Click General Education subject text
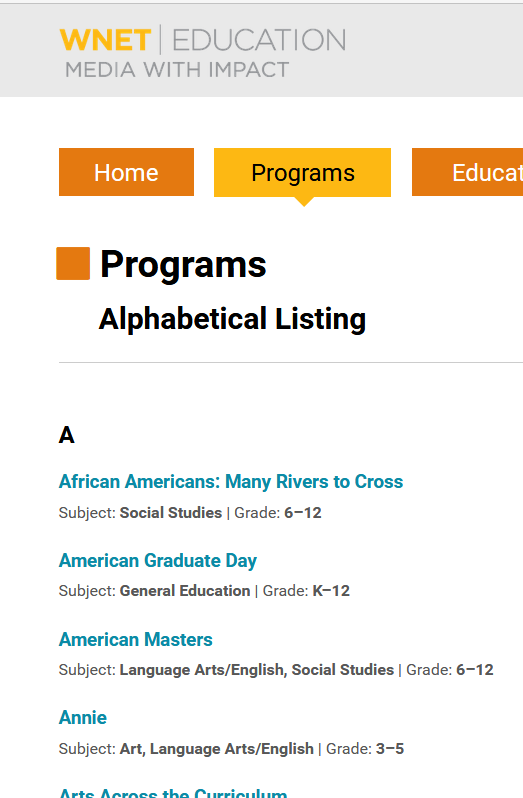Screen dimensions: 523x798 click(185, 591)
